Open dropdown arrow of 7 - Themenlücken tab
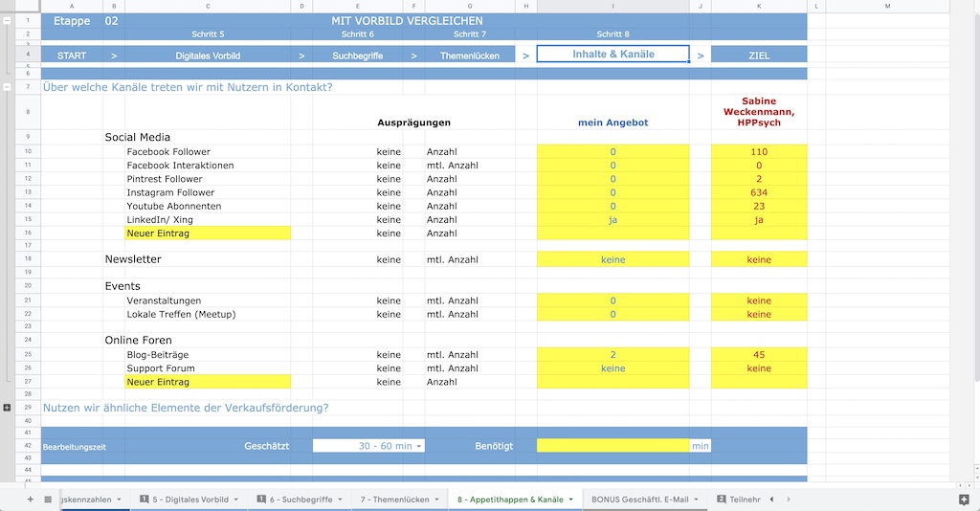The width and height of the screenshot is (980, 511). click(436, 500)
